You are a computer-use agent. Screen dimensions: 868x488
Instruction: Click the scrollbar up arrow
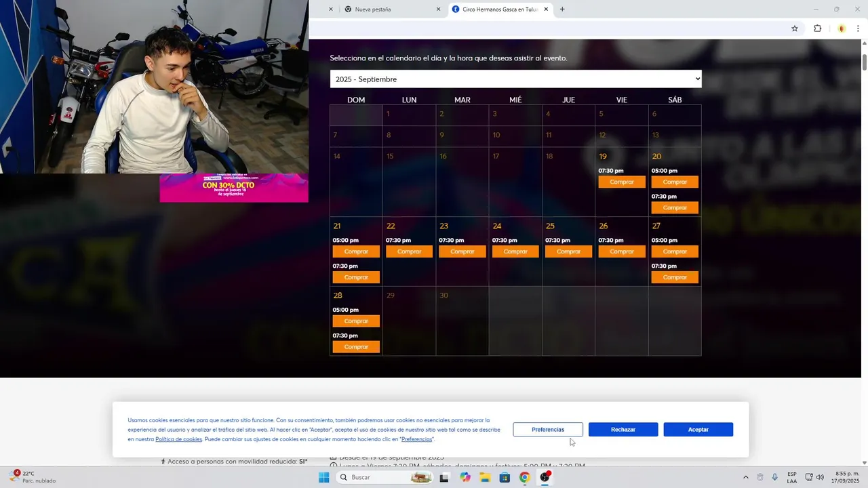(x=864, y=43)
